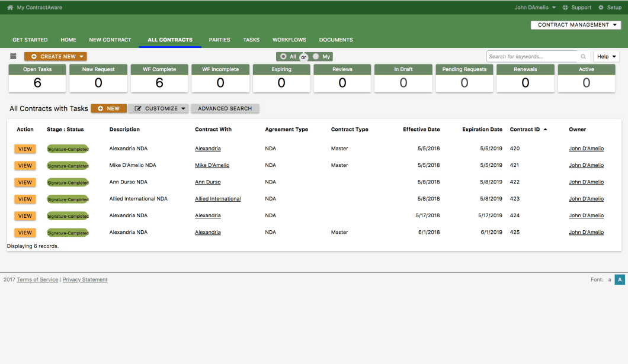
Task: Click the search magnifier icon
Action: coord(583,56)
